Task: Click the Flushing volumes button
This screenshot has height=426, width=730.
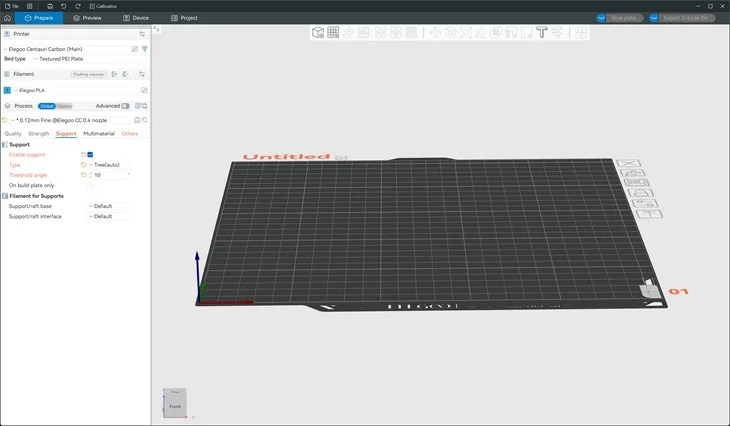Action: (88, 74)
